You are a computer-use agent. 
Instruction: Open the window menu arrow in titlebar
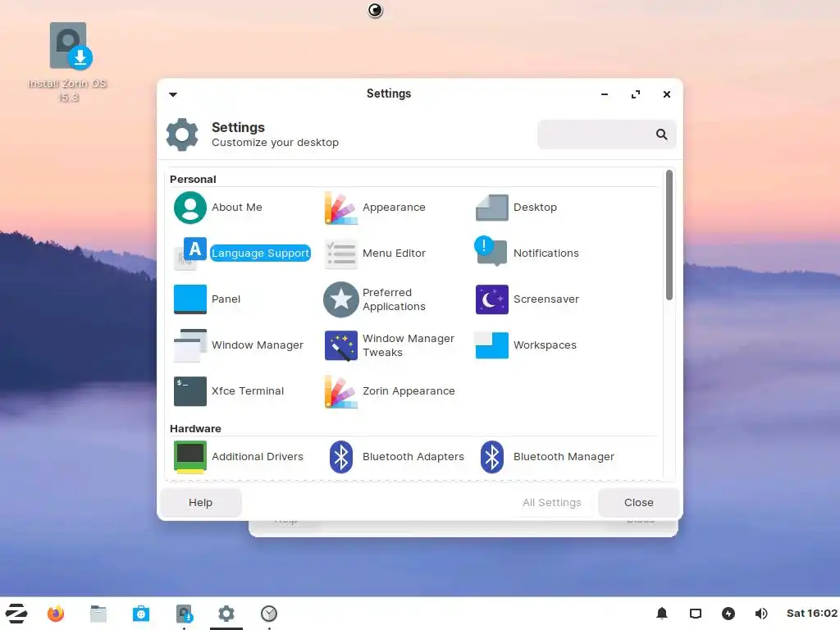tap(173, 94)
